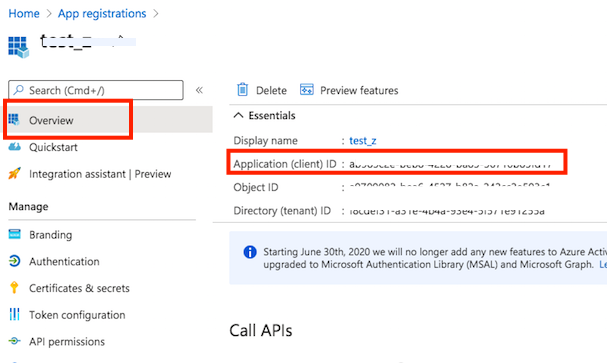Click the Overview grid icon
The height and width of the screenshot is (363, 607).
[14, 120]
